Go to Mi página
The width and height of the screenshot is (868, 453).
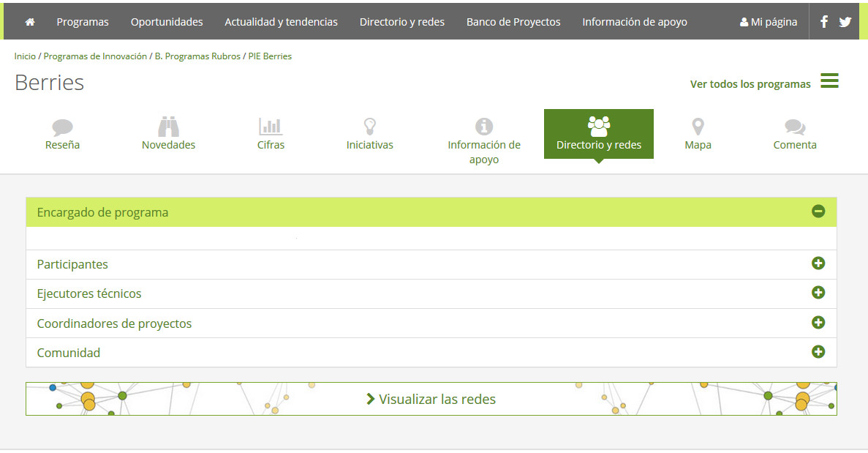[x=769, y=22]
